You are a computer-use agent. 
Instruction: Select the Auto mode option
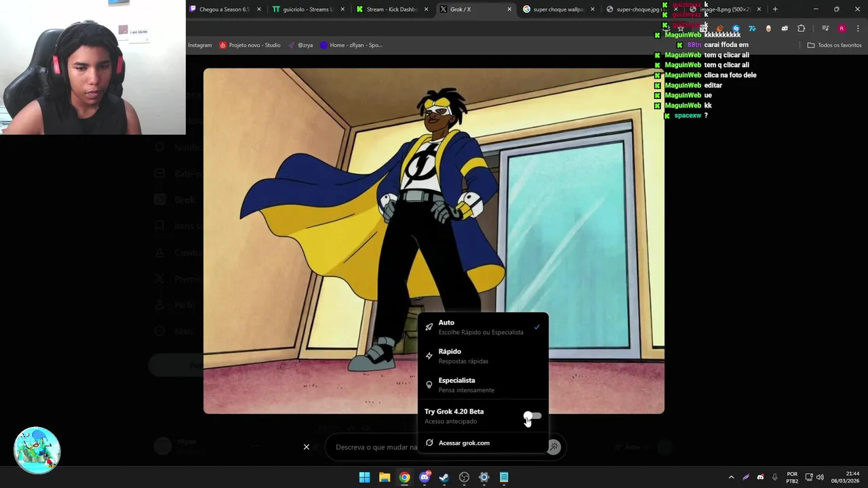(483, 327)
